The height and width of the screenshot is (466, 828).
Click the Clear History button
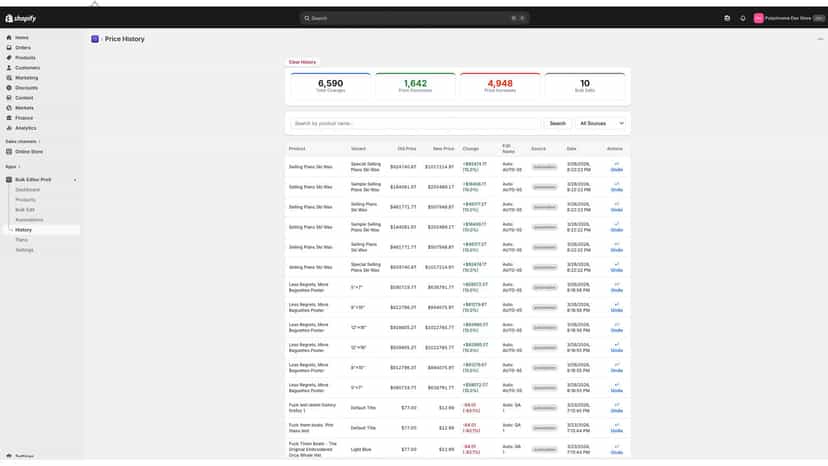point(302,62)
